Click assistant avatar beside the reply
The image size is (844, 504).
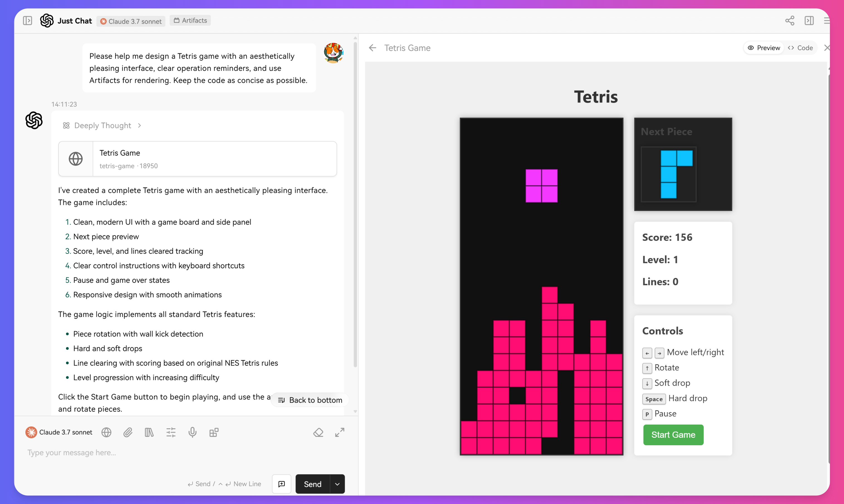(34, 120)
